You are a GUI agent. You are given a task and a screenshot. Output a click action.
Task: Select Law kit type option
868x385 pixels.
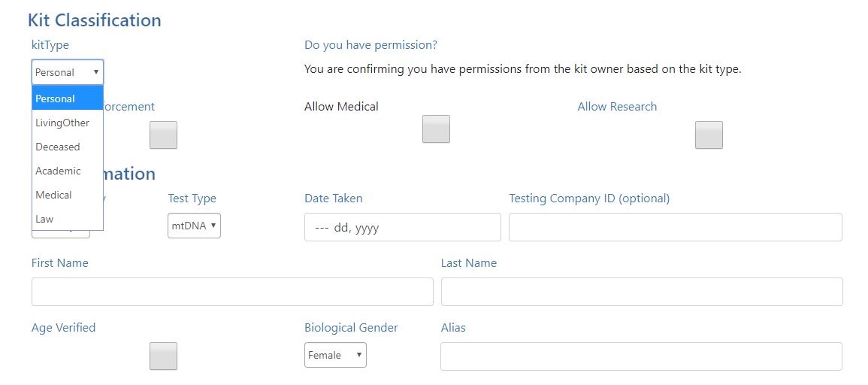[x=67, y=219]
